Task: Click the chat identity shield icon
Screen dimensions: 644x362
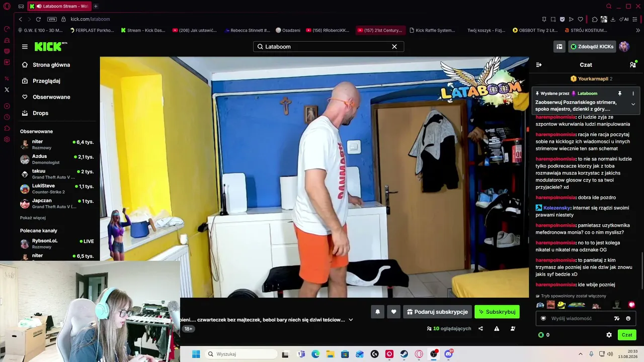Action: pos(543,318)
